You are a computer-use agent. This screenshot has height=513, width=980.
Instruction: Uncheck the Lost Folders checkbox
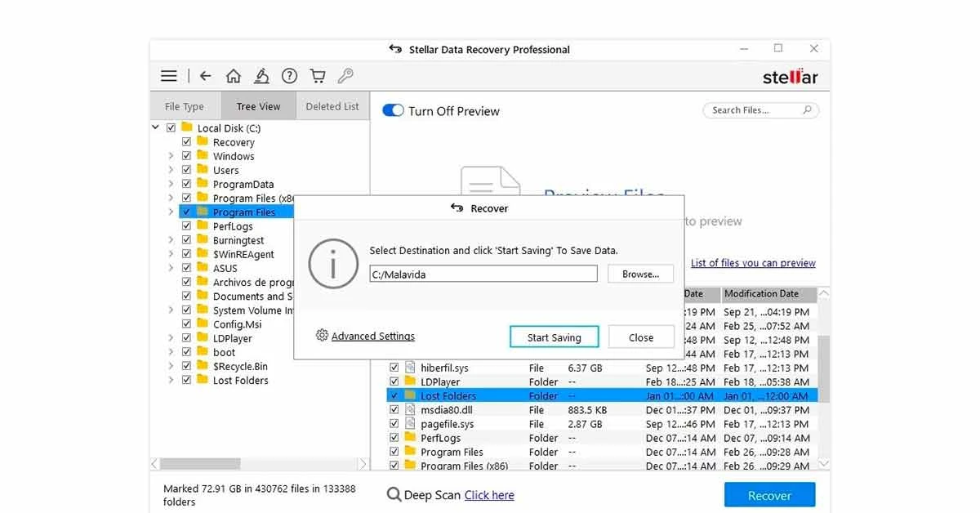click(394, 395)
